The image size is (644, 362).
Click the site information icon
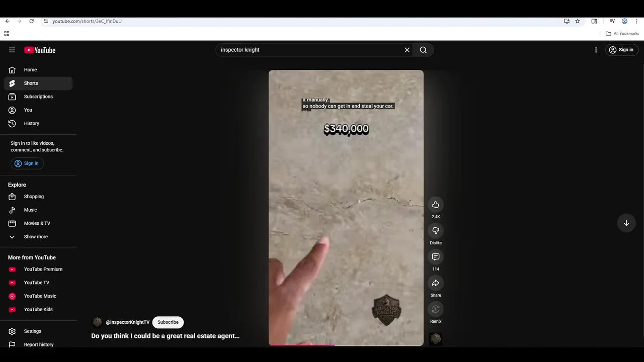46,21
